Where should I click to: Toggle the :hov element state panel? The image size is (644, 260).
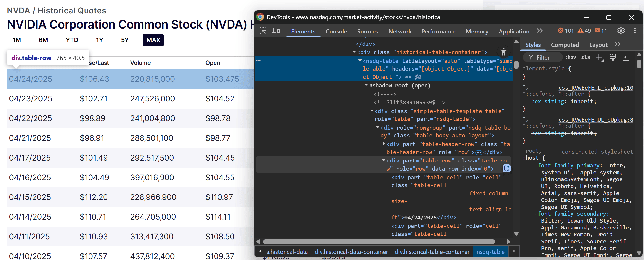click(571, 57)
